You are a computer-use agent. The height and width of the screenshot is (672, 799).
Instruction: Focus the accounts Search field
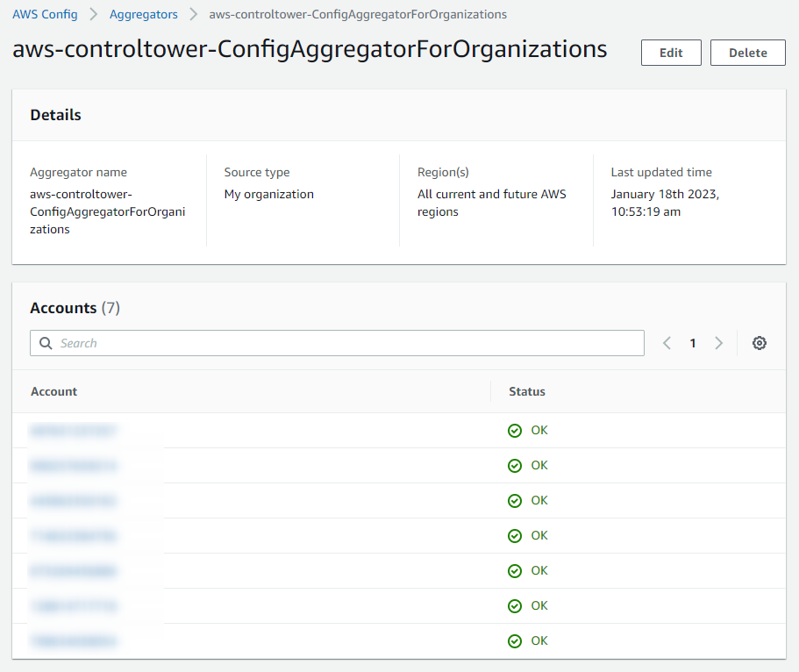(338, 343)
